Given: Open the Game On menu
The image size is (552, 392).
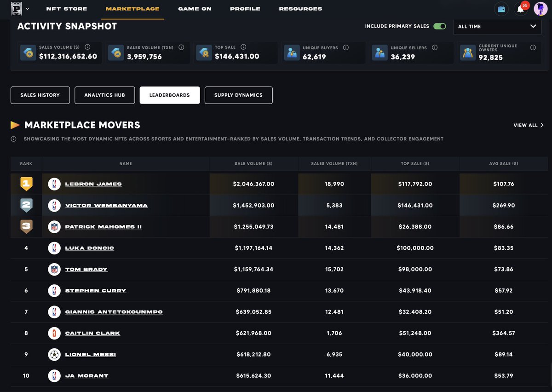Looking at the screenshot, I should tap(195, 9).
